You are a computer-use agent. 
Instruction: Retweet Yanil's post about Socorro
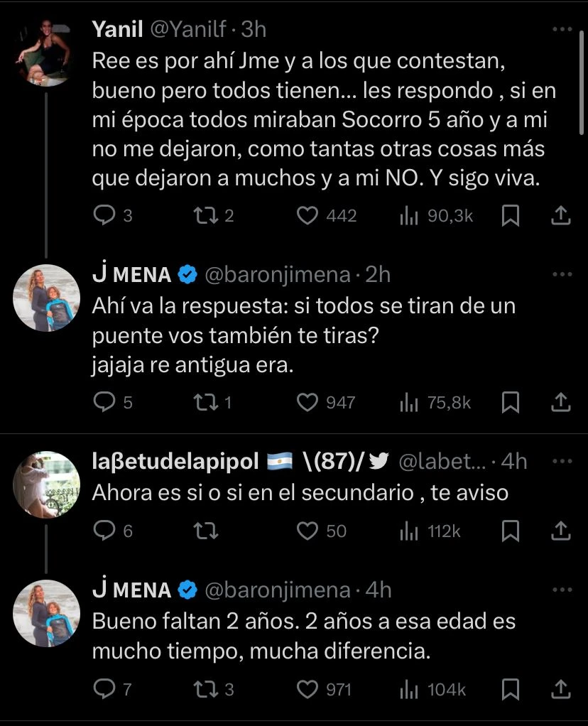pos(204,216)
